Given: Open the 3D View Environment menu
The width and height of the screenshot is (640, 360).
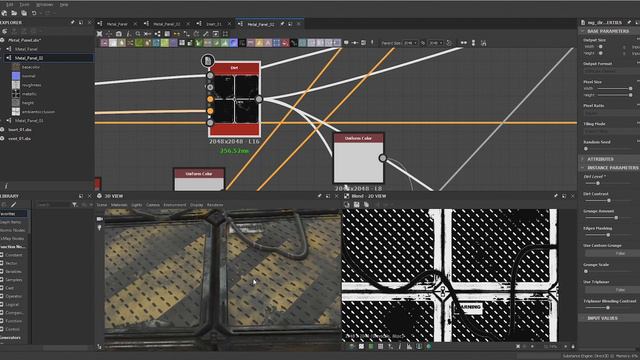Looking at the screenshot, I should [x=175, y=205].
